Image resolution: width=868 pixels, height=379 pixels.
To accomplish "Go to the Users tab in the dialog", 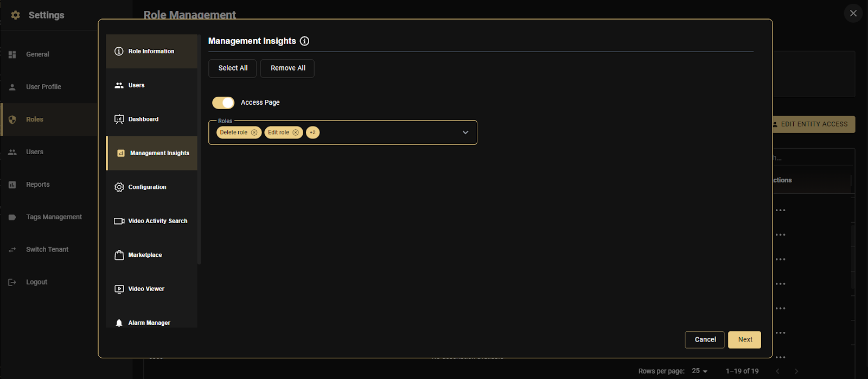I will [136, 85].
